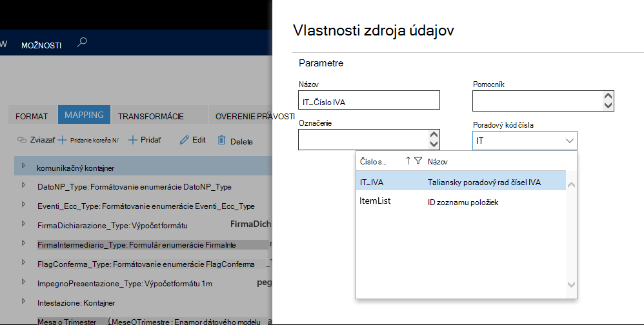This screenshot has width=644, height=325.
Task: Open the MOŽNOSTI menu
Action: pos(41,46)
